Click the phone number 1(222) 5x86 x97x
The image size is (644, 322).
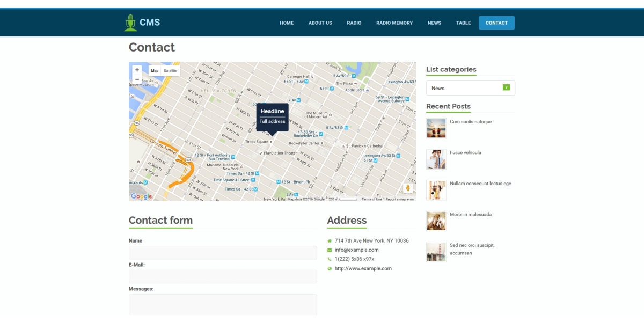355,259
